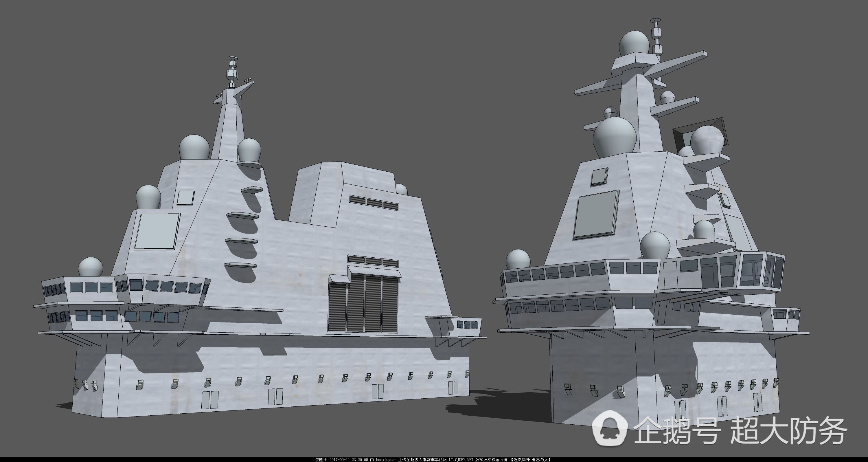Screen dimensions: 868x462
Task: Click the large louvered vent grille
Action: pyautogui.click(x=364, y=303)
